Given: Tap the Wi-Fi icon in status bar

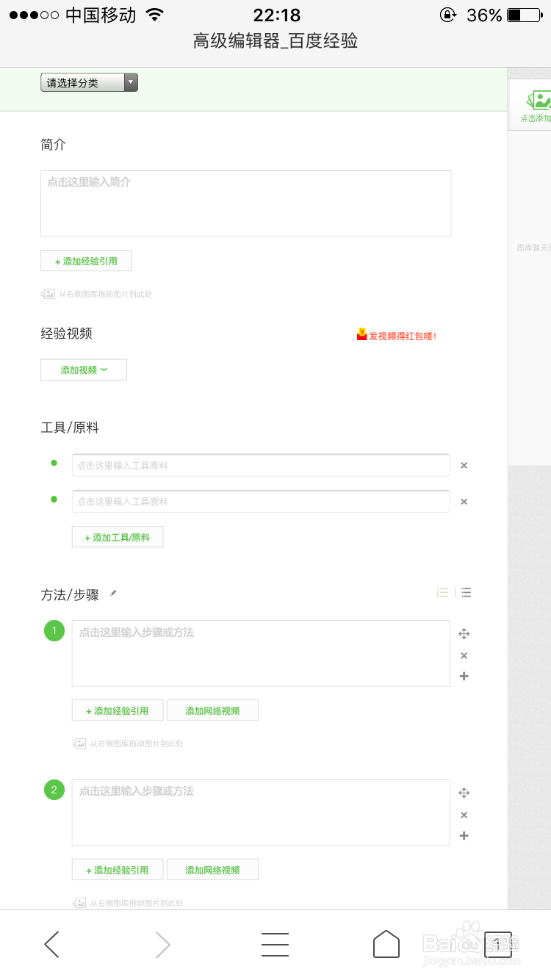Looking at the screenshot, I should point(154,15).
